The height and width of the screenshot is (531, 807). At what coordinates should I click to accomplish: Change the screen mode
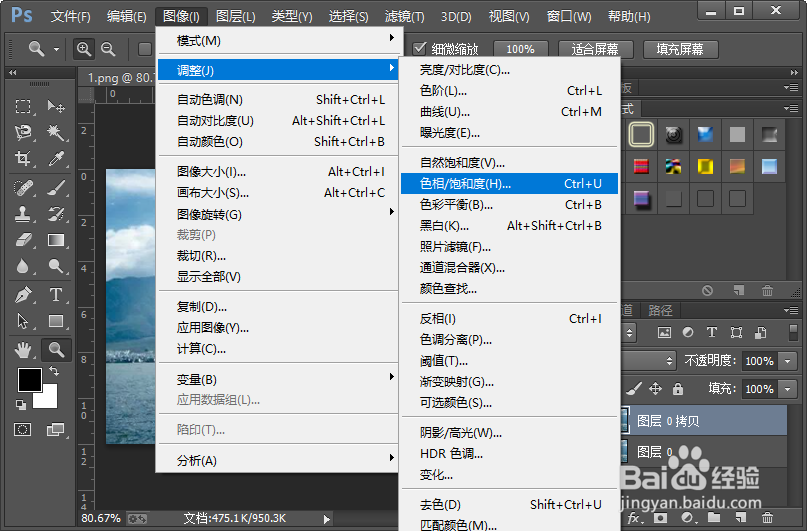(x=55, y=429)
